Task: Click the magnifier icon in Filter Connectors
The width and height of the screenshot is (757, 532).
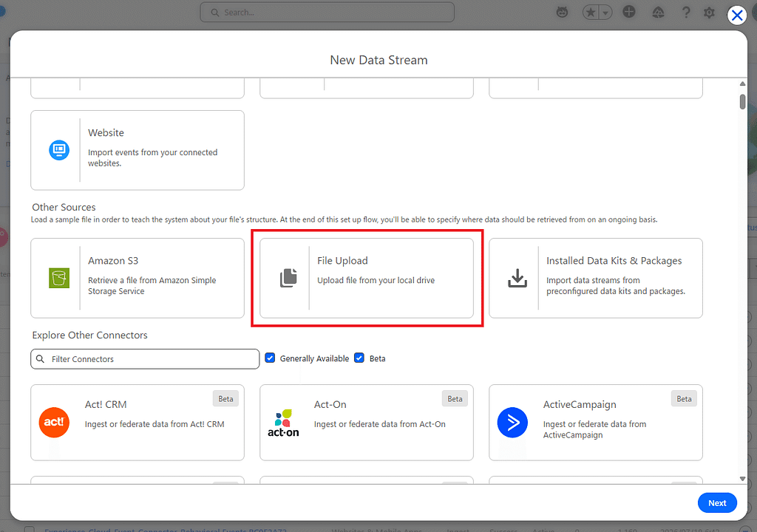Action: click(x=41, y=359)
